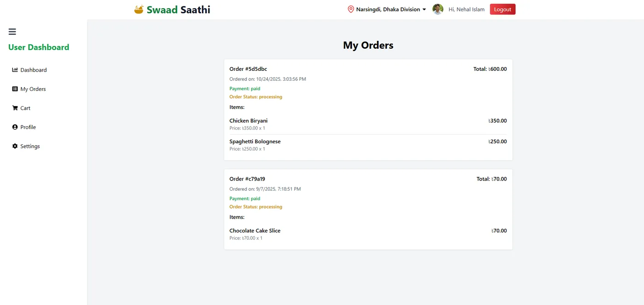Click the User Dashboard heading
This screenshot has height=305, width=644.
tap(39, 47)
